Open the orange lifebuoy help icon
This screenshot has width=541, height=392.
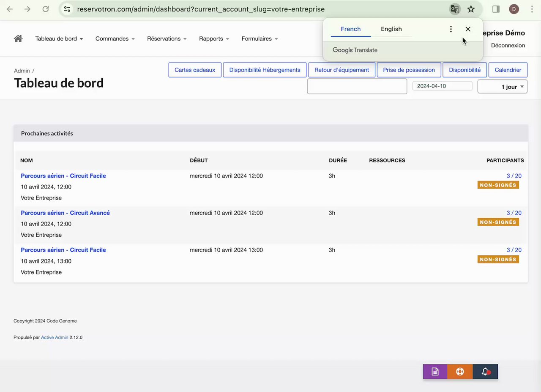pyautogui.click(x=460, y=372)
